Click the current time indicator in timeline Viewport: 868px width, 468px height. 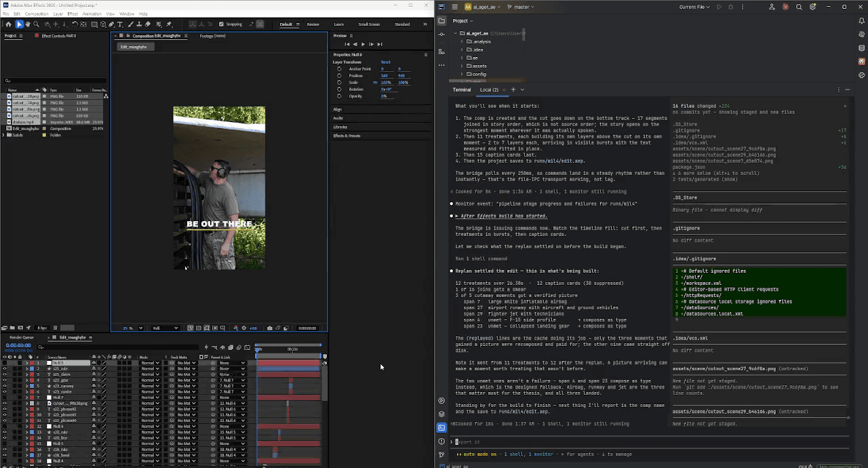click(x=258, y=349)
